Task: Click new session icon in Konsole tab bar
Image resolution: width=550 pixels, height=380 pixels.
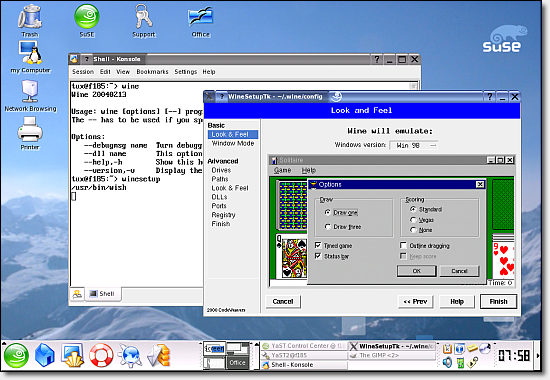Action: coord(77,294)
